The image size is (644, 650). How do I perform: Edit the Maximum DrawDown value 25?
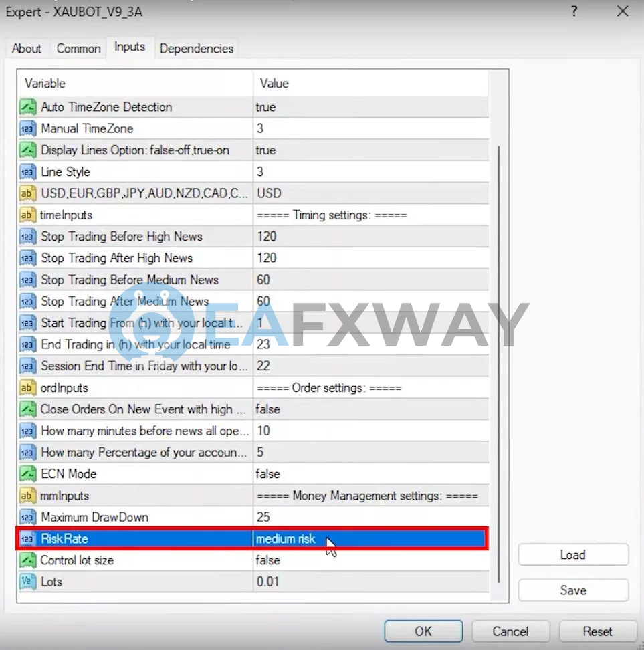pyautogui.click(x=370, y=517)
